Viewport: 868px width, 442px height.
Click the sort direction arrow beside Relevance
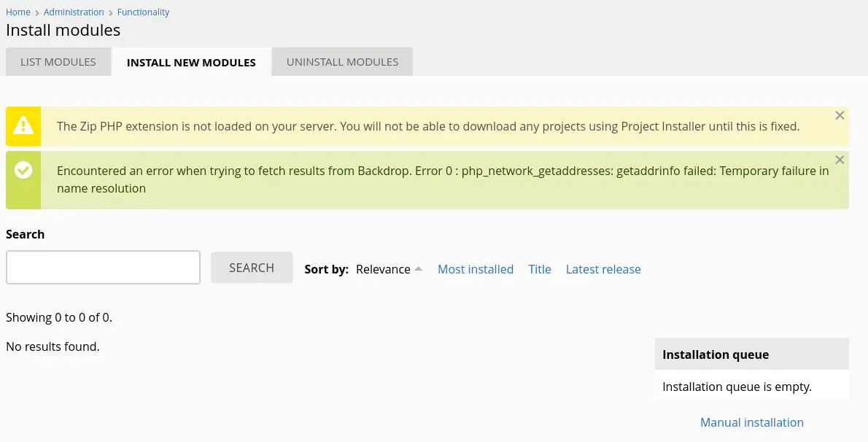point(419,269)
